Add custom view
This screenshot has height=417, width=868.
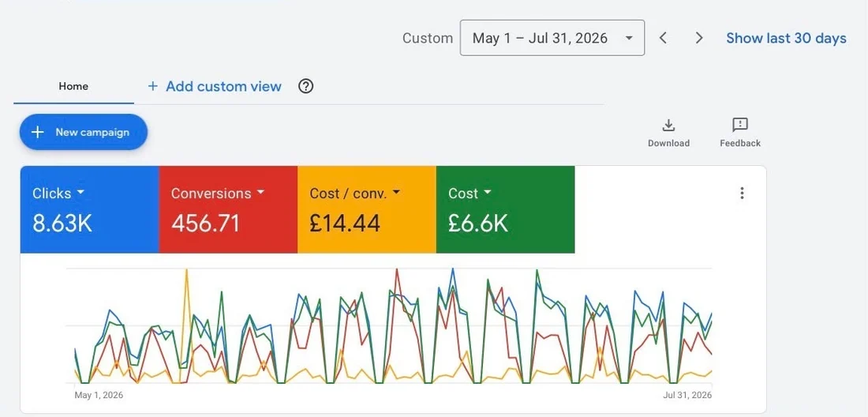click(214, 86)
